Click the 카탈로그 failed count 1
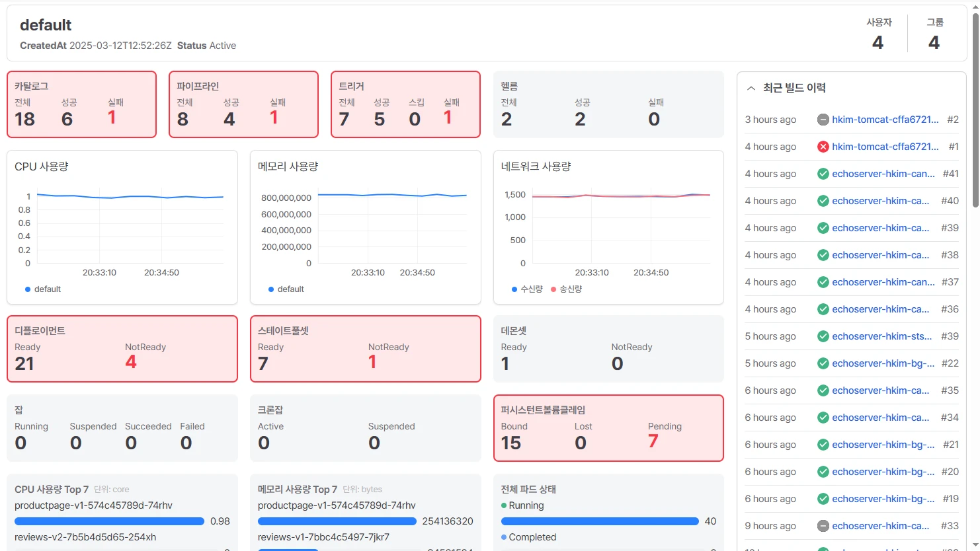The height and width of the screenshot is (551, 980). [112, 118]
